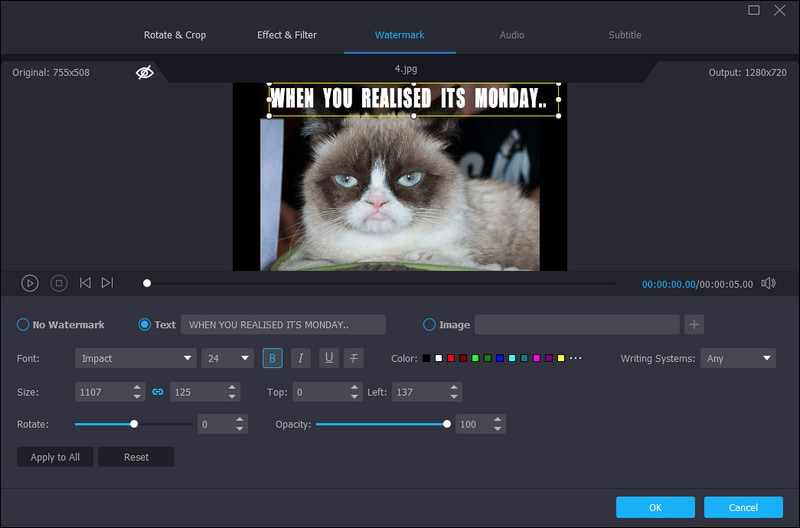Enable Underline for watermark text

tap(327, 358)
